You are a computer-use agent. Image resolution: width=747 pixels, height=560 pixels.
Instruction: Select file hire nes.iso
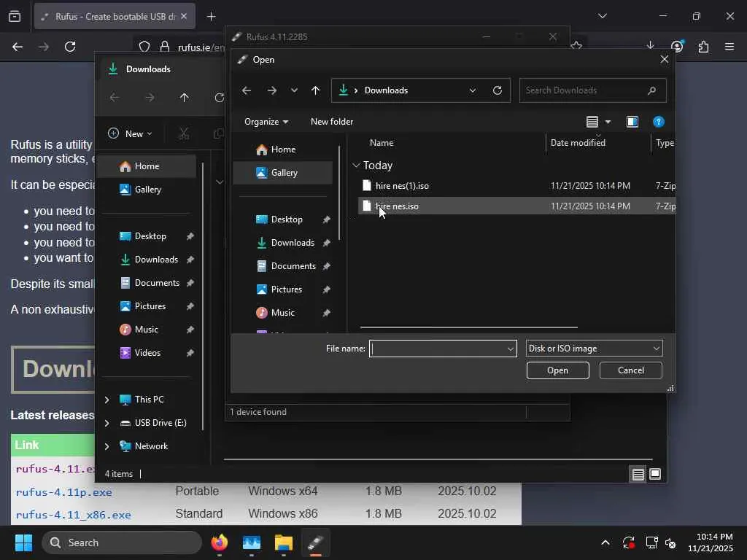coord(397,206)
